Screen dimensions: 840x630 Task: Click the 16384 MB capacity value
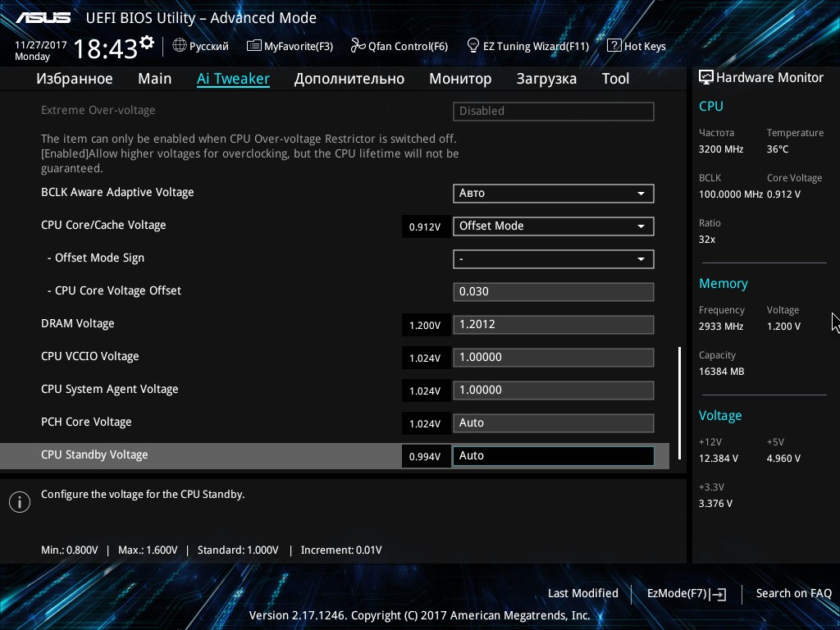tap(722, 372)
